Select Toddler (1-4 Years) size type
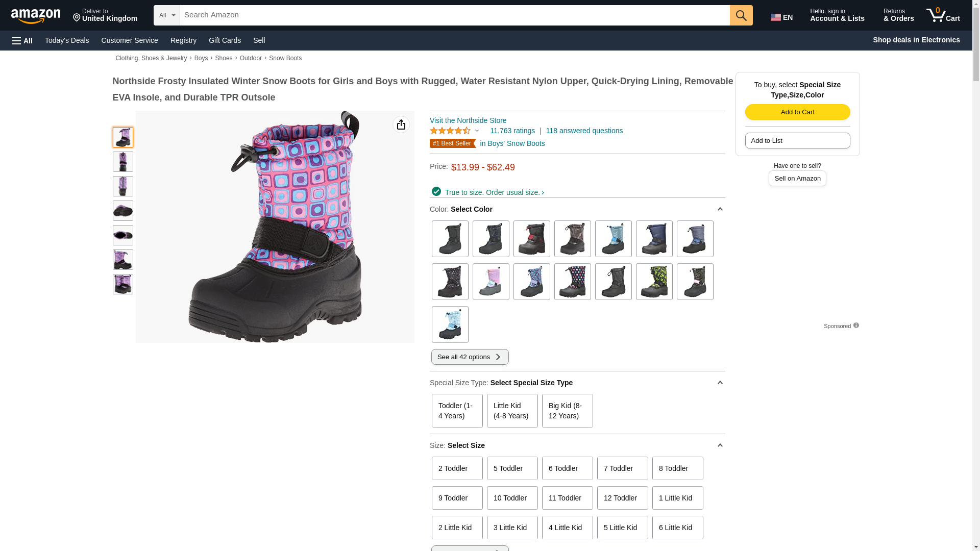 [x=457, y=411]
